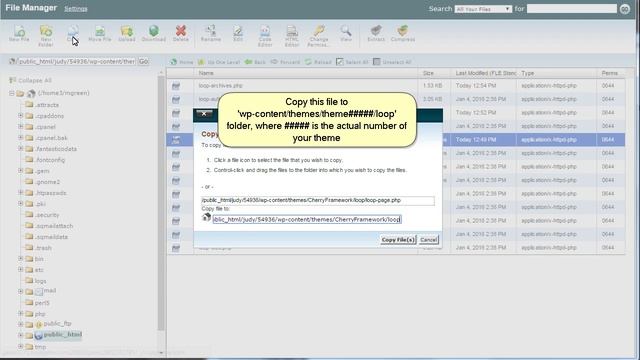This screenshot has height=360, width=640.
Task: Sort by the Last Modified column header
Action: pyautogui.click(x=484, y=73)
